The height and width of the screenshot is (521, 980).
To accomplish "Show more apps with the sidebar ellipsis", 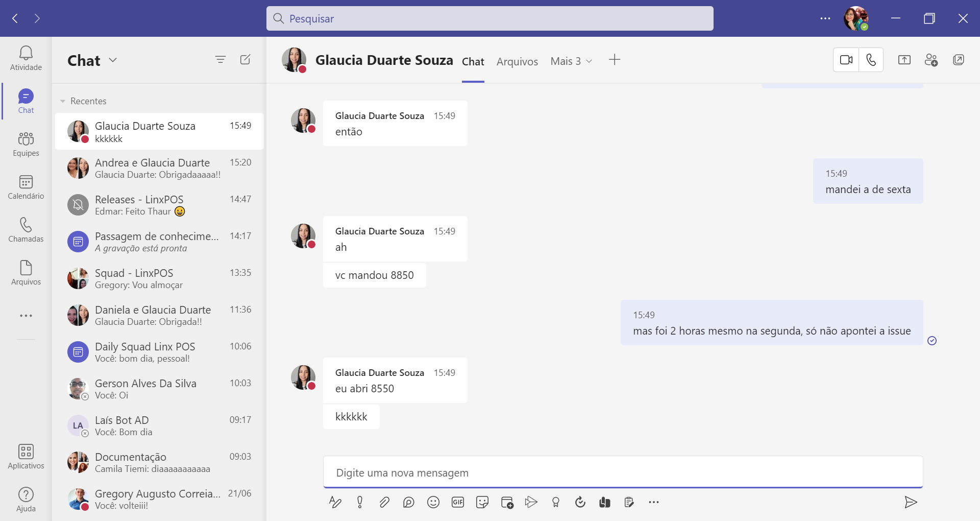I will [26, 316].
